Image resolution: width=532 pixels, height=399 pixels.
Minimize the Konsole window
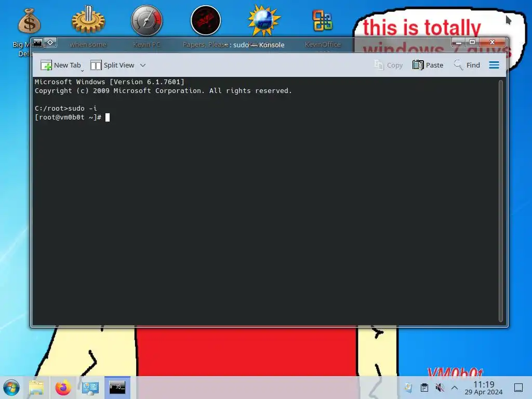tap(458, 43)
